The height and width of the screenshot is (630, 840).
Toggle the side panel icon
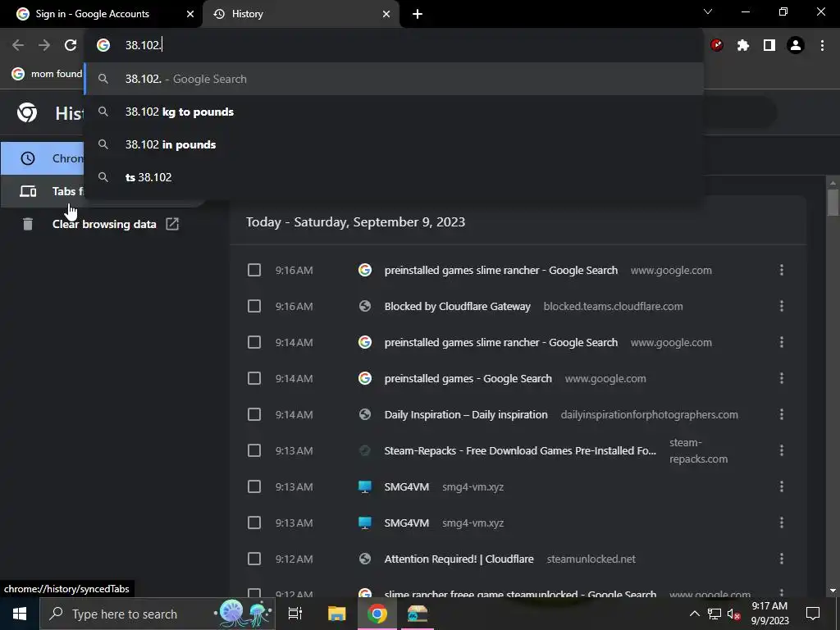click(x=769, y=45)
